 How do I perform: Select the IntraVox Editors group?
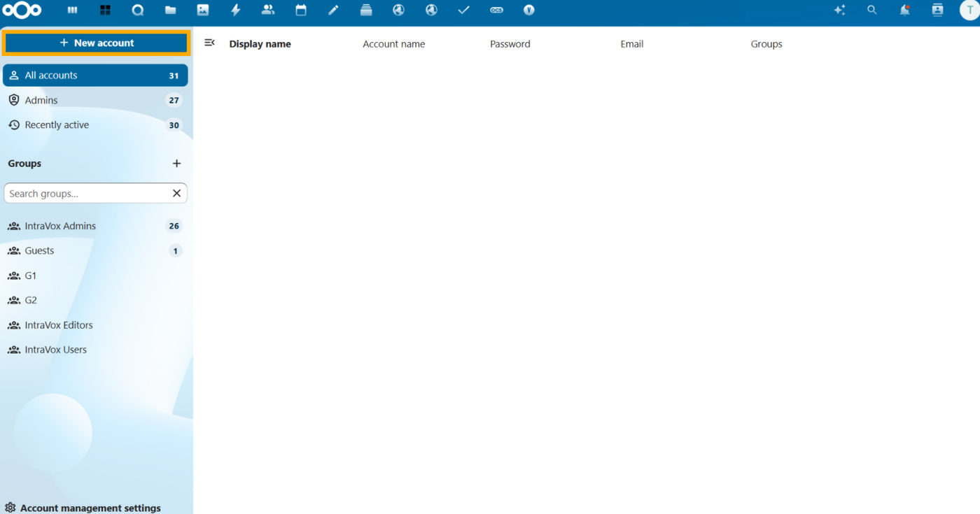(x=95, y=325)
